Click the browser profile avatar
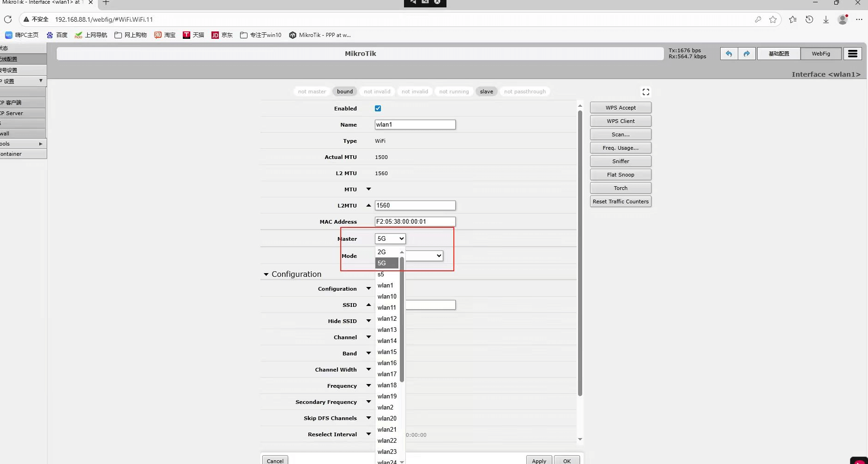The height and width of the screenshot is (464, 868). [843, 19]
